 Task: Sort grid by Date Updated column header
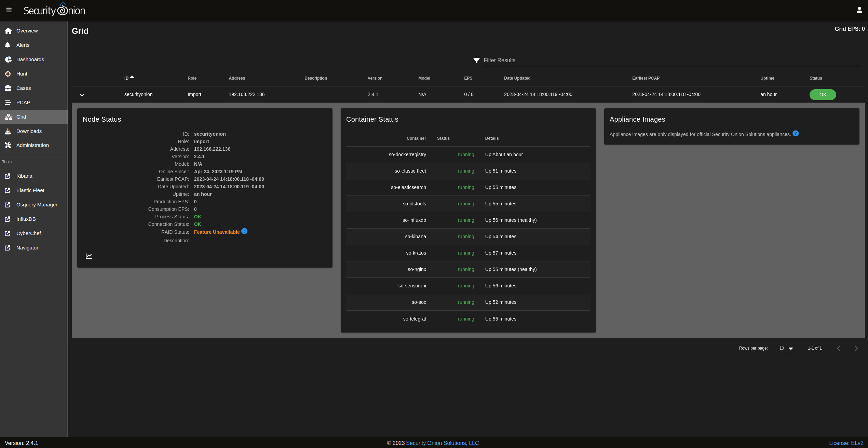click(x=517, y=78)
